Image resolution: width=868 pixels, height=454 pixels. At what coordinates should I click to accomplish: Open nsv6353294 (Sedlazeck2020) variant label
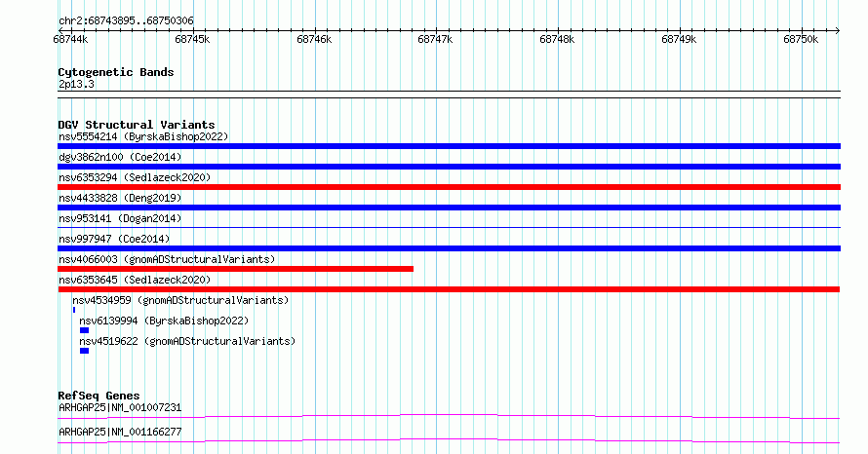coord(135,177)
